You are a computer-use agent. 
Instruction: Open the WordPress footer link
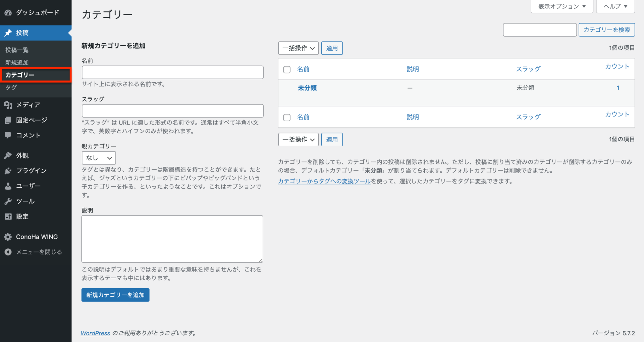point(95,333)
